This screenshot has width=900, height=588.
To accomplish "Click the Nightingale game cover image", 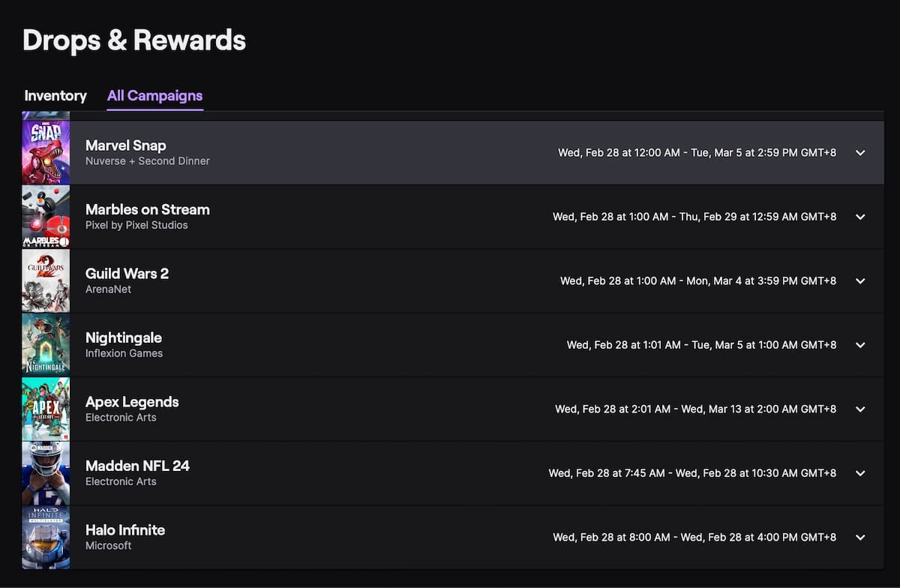I will coord(46,345).
